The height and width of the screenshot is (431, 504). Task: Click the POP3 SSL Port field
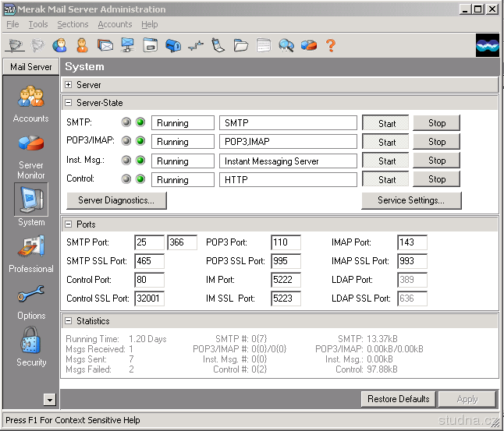pos(286,261)
